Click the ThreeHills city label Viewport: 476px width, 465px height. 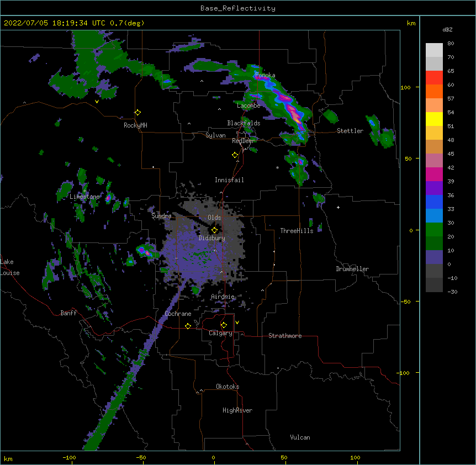297,231
